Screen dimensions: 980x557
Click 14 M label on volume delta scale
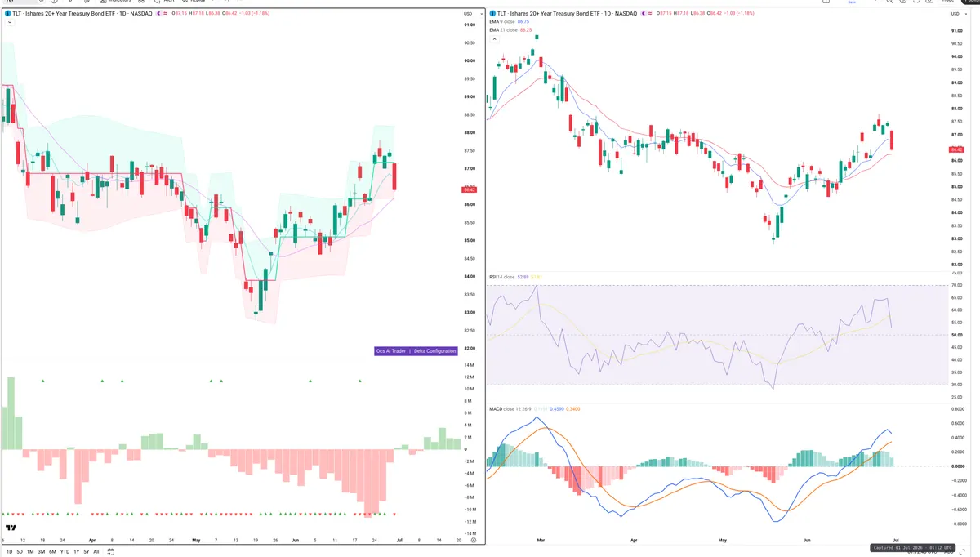tap(470, 364)
